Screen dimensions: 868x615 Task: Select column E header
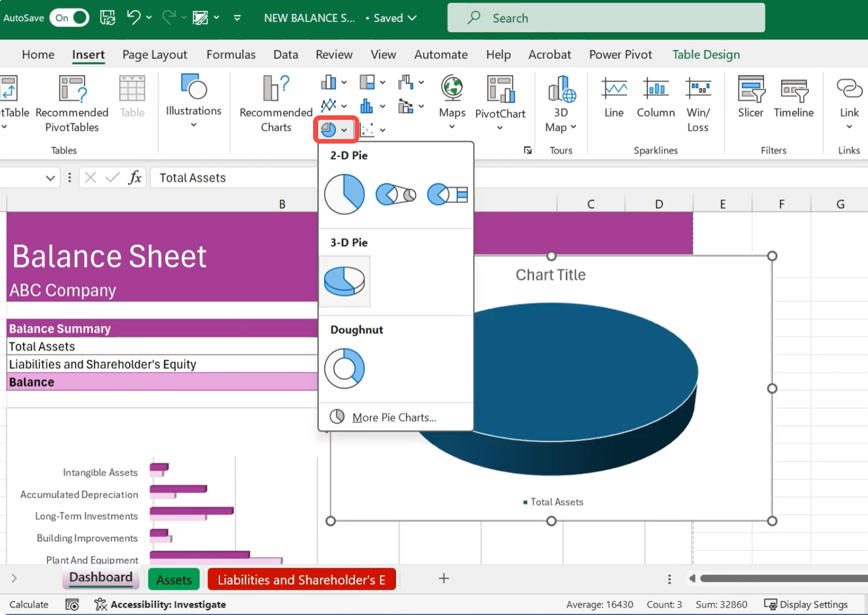coord(723,204)
